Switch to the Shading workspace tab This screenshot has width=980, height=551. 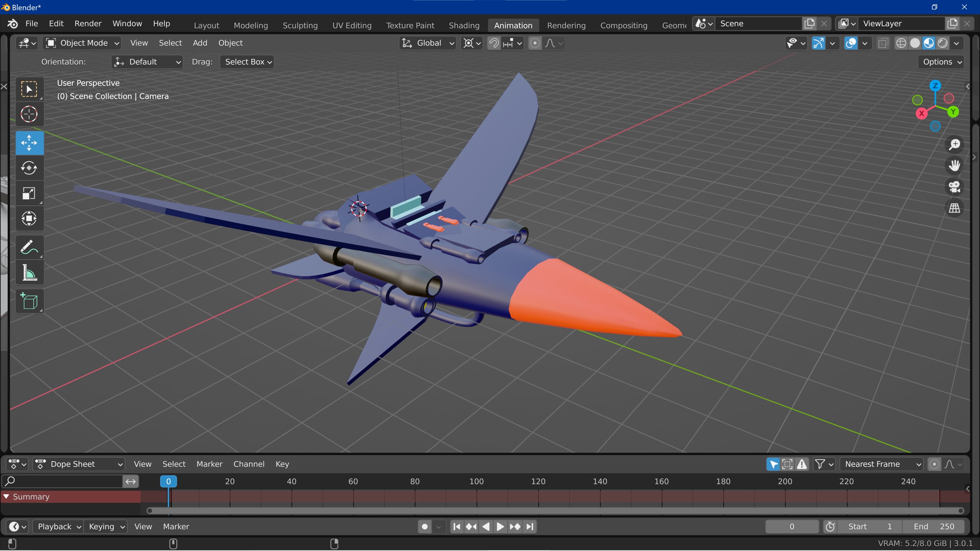point(464,25)
